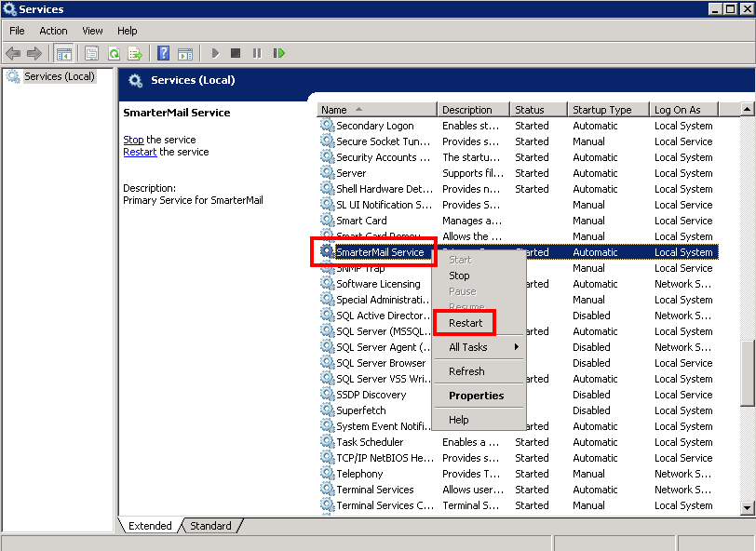The width and height of the screenshot is (756, 551).
Task: Click the gear icon beside Superfetch
Action: click(x=328, y=410)
